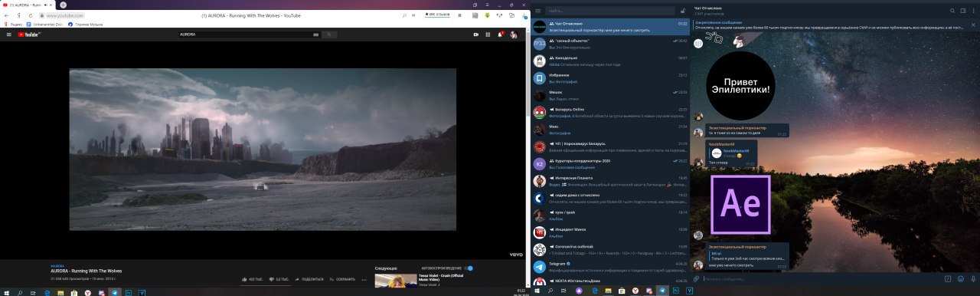Click the Поделиться share button
The image size is (980, 296).
(309, 279)
